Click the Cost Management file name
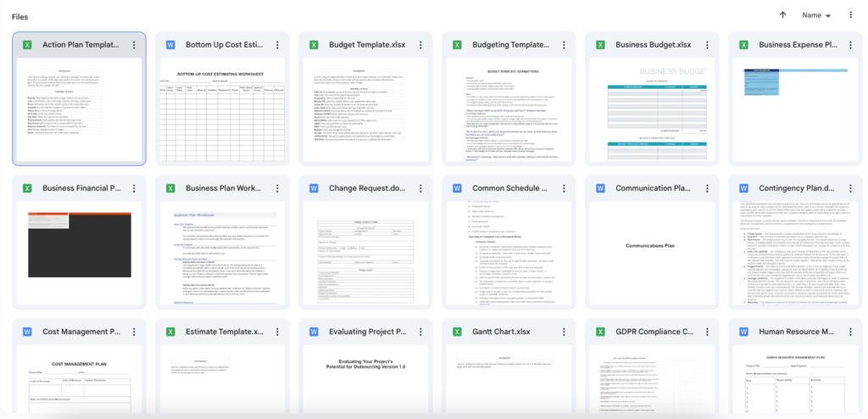The height and width of the screenshot is (419, 868). click(81, 332)
